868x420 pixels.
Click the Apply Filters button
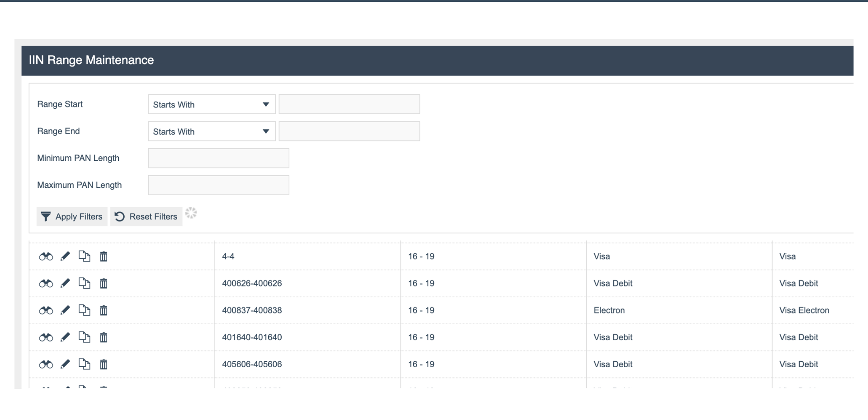click(71, 217)
